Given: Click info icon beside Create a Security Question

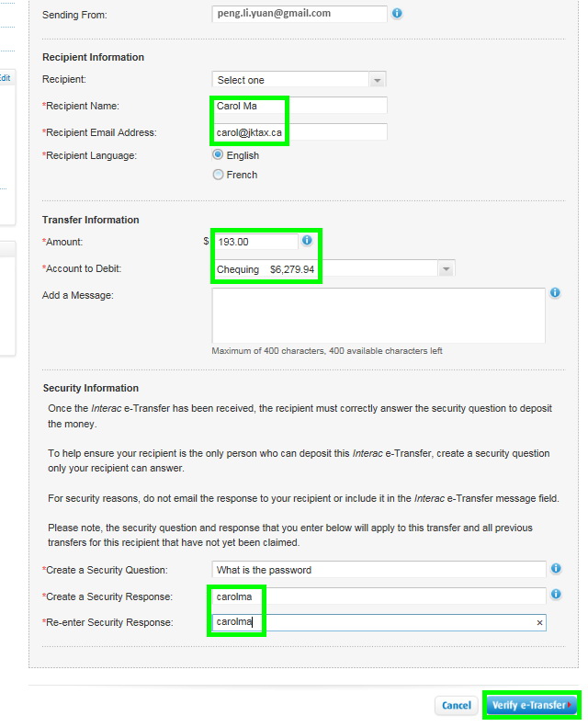Looking at the screenshot, I should [x=555, y=569].
